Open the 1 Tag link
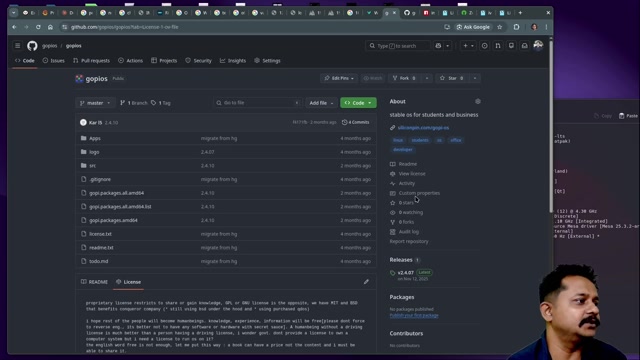640x360 pixels. point(161,103)
